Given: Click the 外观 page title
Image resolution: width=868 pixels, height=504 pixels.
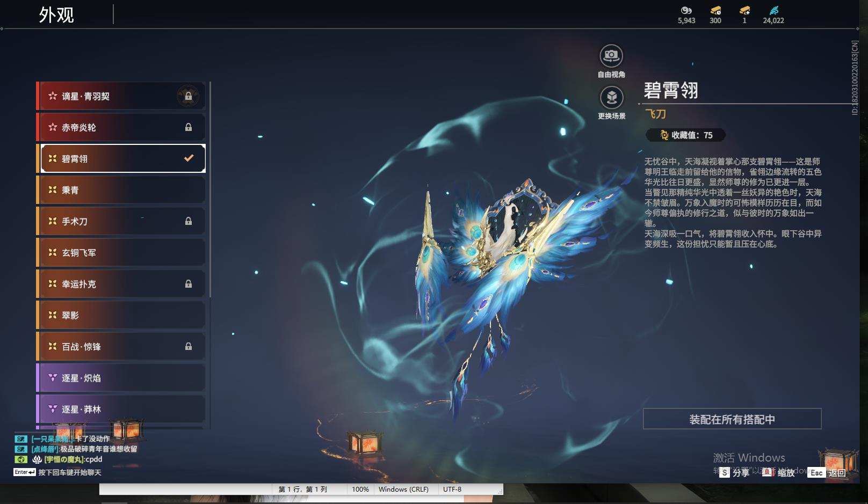Looking at the screenshot, I should coord(56,14).
